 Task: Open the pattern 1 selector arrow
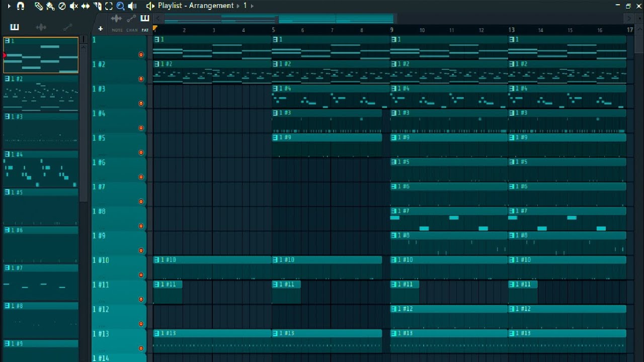click(252, 6)
